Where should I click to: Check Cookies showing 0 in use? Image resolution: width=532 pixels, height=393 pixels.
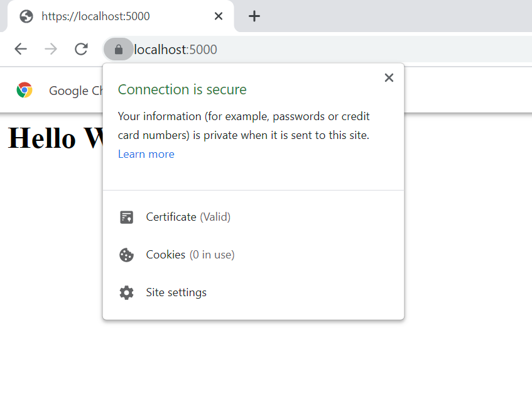point(165,255)
